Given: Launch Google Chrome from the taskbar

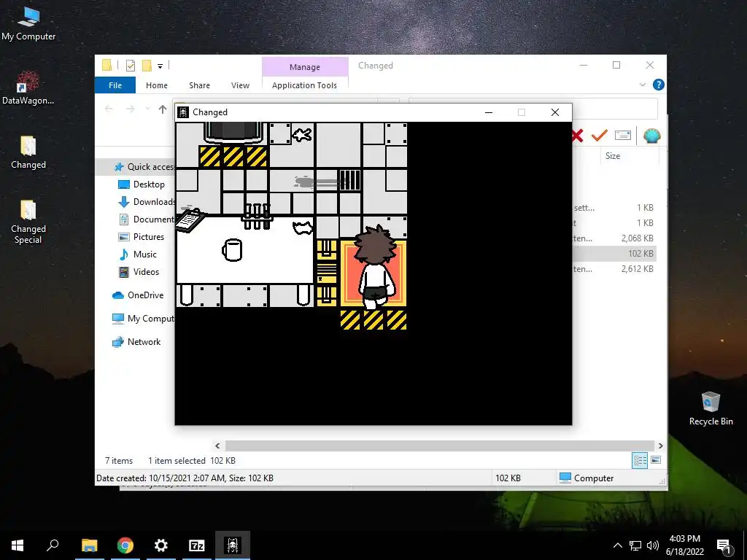Looking at the screenshot, I should (x=125, y=545).
